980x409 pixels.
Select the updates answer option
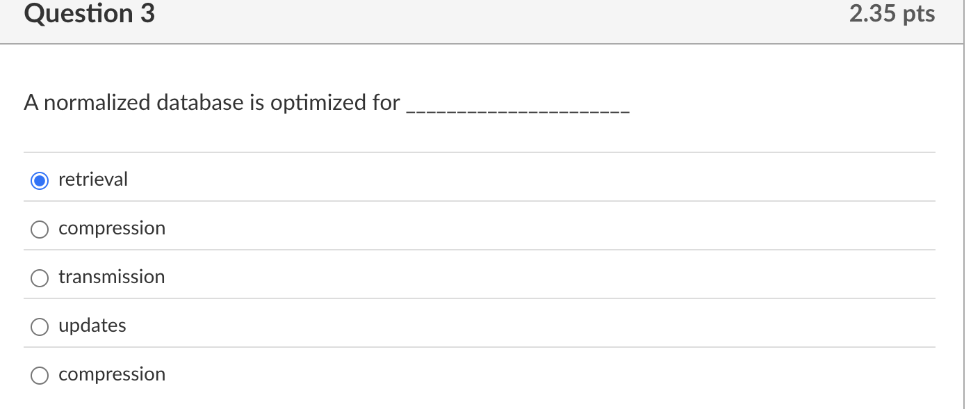[40, 326]
